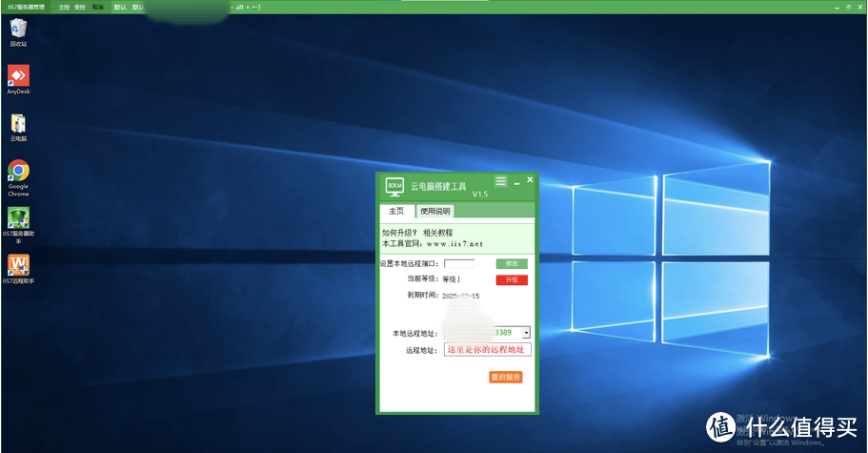Viewport: 868px width, 453px height.
Task: Click 取消 in the top toolbar
Action: (97, 8)
